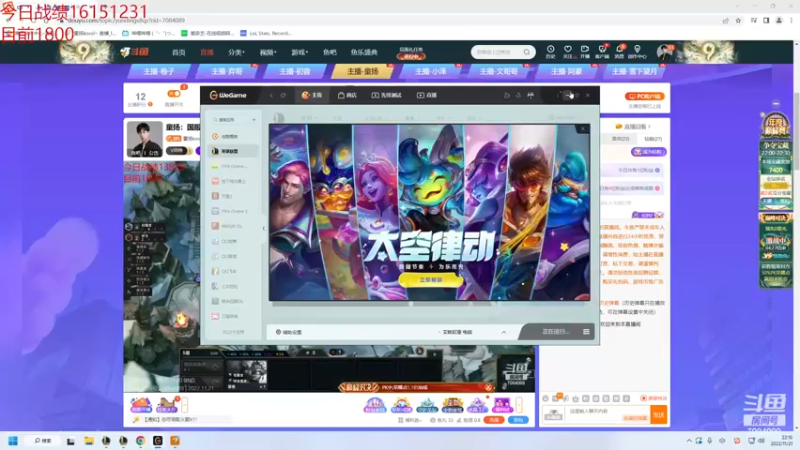Expand the WeGame sidebar search dropdown arrow
The height and width of the screenshot is (450, 800).
[254, 120]
